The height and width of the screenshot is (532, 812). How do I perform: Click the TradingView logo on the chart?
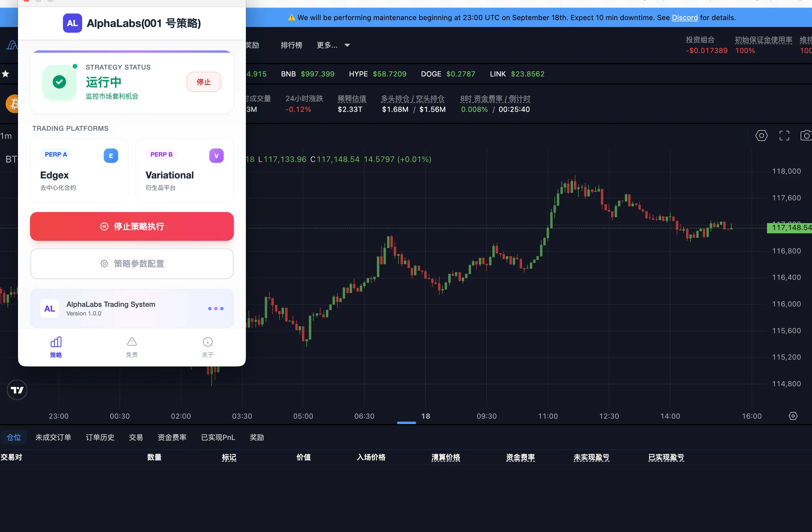[x=17, y=390]
